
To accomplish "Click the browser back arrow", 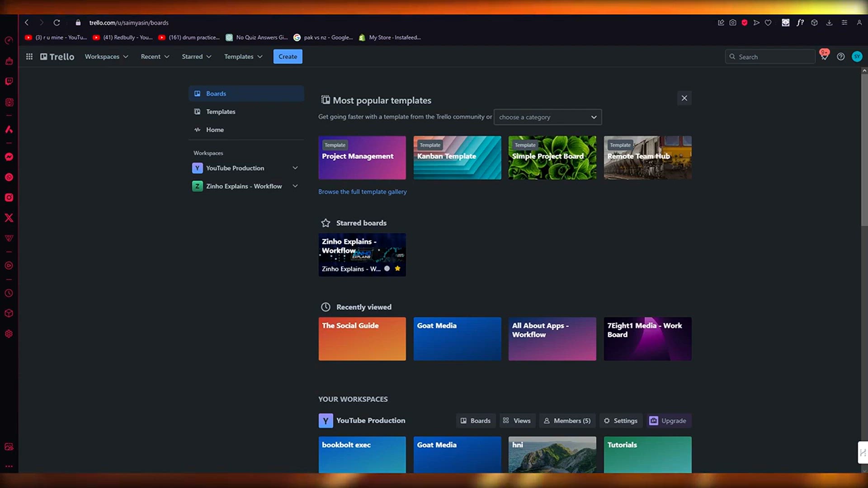I will [27, 23].
